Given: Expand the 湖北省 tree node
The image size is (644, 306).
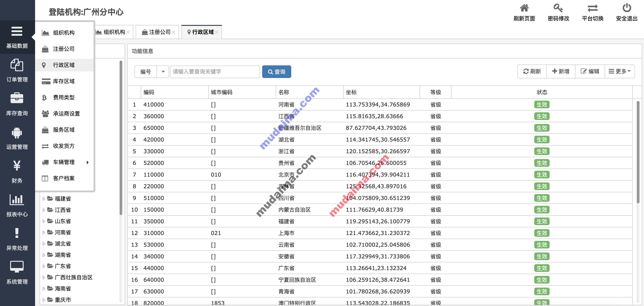Looking at the screenshot, I should (44, 244).
